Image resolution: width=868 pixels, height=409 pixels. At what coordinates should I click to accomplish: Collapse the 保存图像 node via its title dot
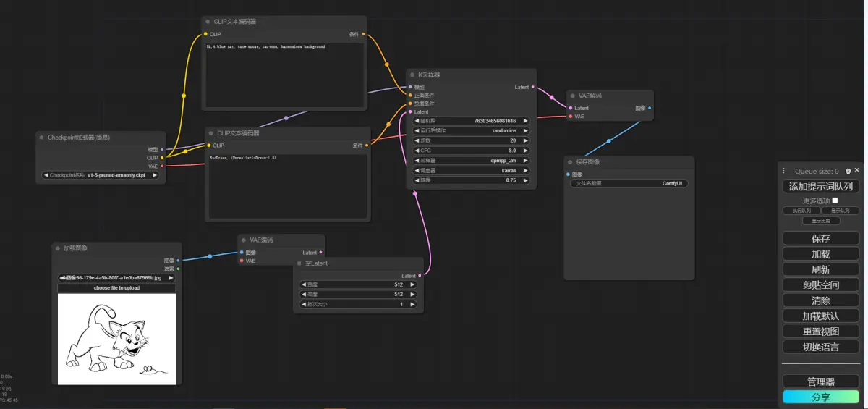pos(570,162)
